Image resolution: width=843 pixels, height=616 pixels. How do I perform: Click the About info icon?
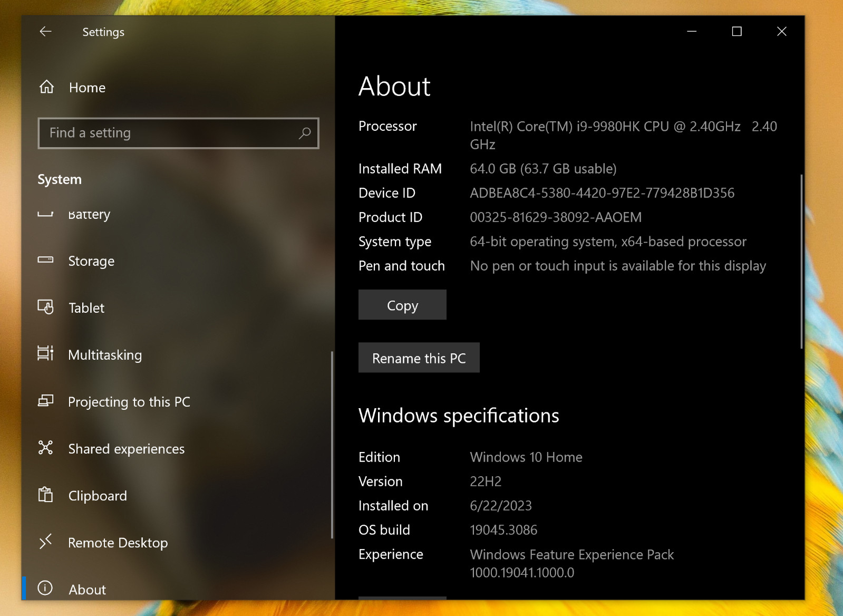(45, 588)
